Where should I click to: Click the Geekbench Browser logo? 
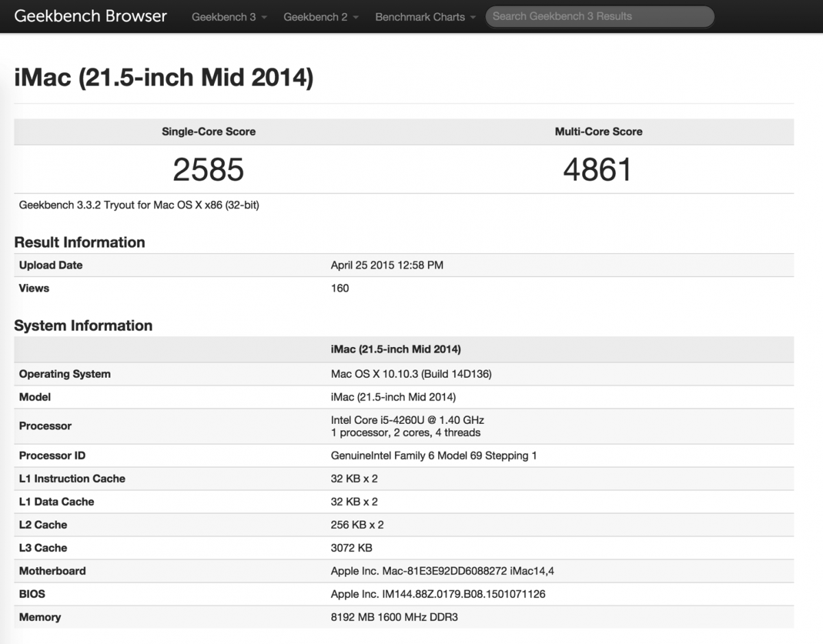[90, 16]
